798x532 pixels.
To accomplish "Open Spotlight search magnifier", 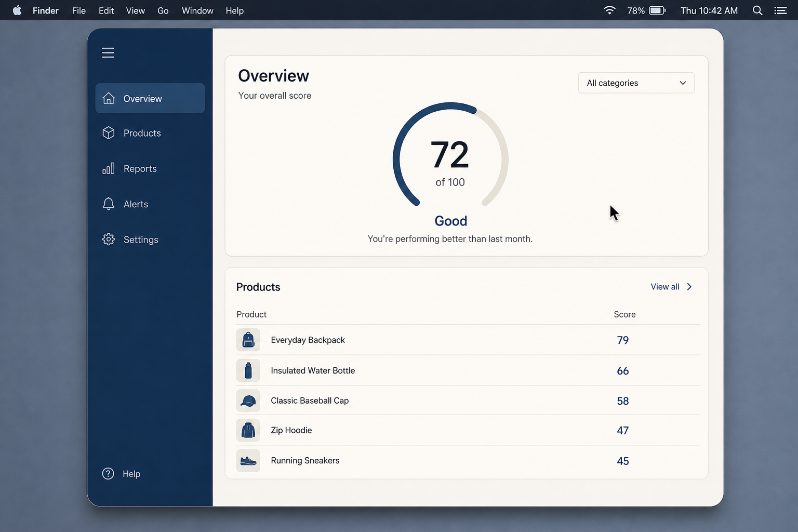I will click(x=757, y=10).
